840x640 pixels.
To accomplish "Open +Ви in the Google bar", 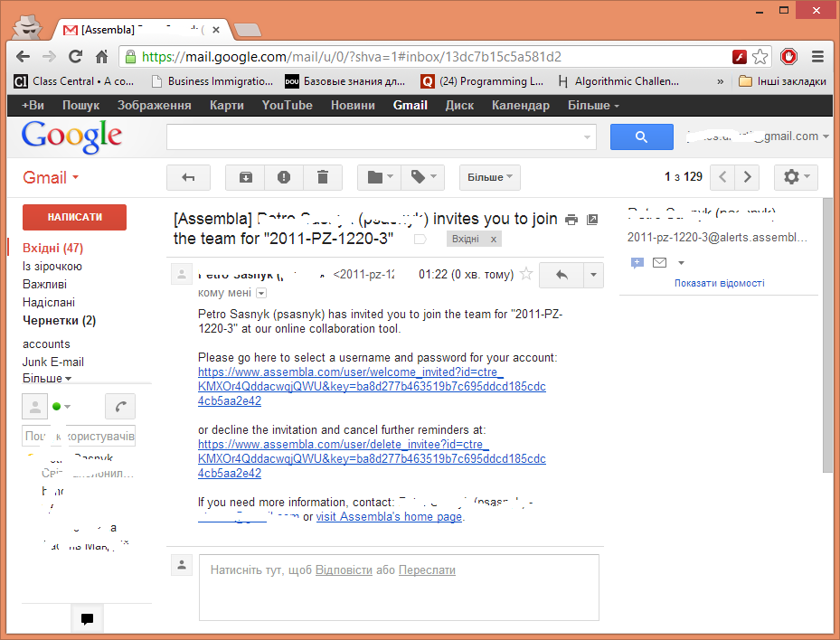I will tap(33, 106).
